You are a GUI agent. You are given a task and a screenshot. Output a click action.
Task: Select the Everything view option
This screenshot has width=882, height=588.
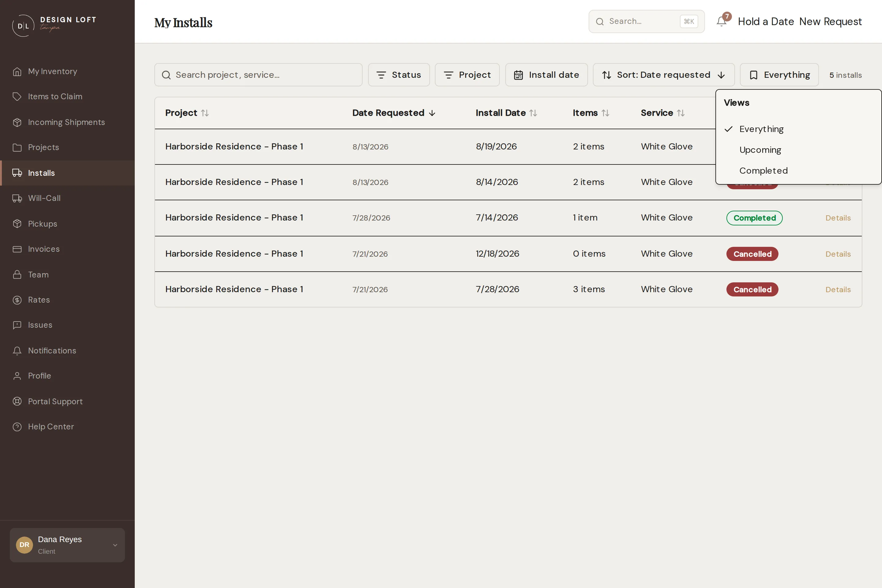click(x=798, y=129)
